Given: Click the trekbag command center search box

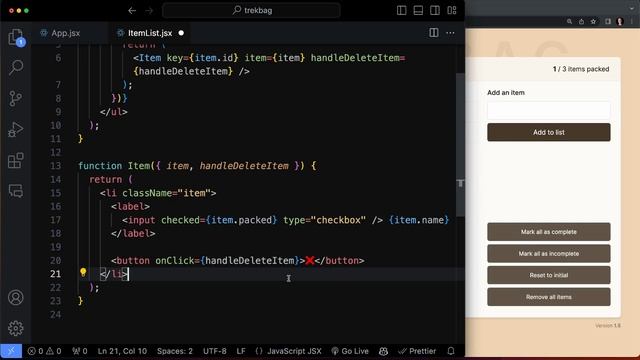Looking at the screenshot, I should (x=251, y=11).
